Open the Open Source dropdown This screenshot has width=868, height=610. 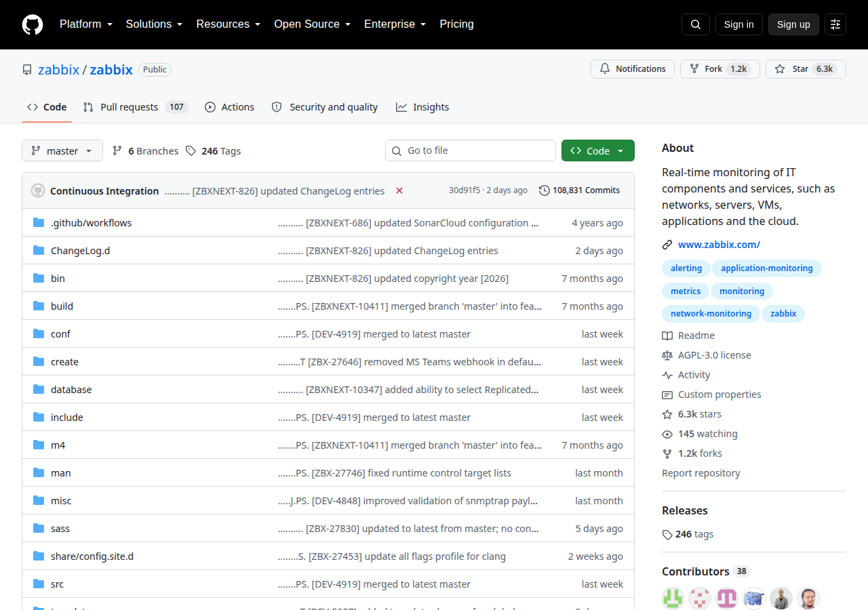pyautogui.click(x=312, y=24)
